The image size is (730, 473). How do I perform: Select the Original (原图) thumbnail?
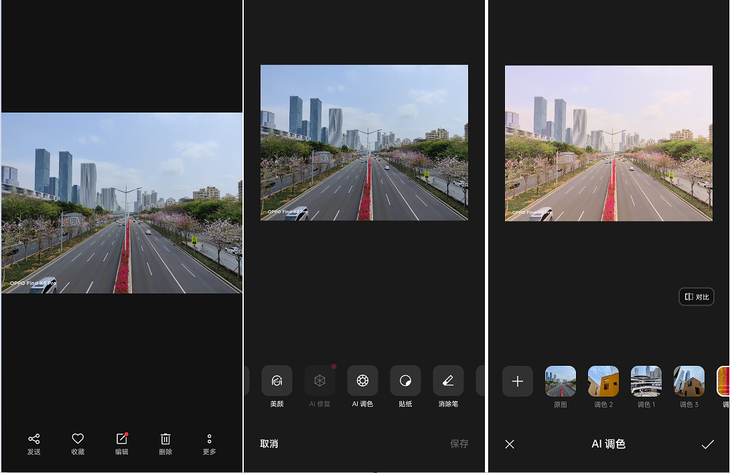click(x=560, y=381)
